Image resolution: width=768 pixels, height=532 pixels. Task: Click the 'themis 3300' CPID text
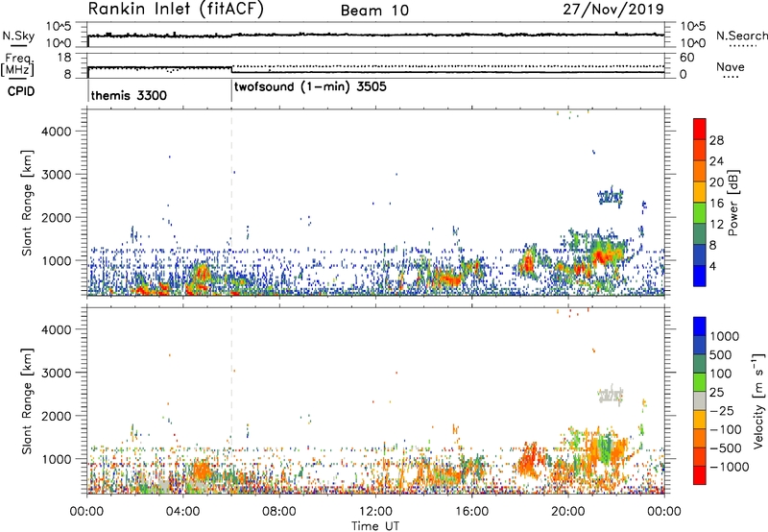point(129,95)
